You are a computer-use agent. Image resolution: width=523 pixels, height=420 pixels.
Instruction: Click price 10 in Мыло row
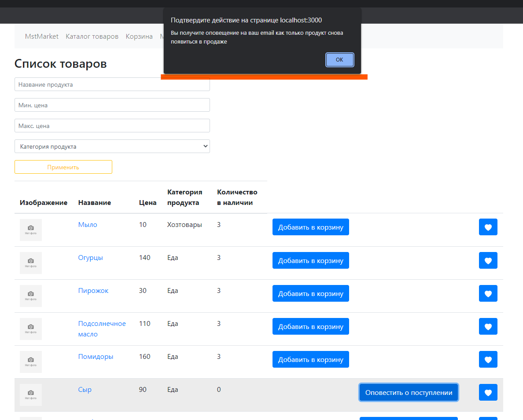click(143, 225)
